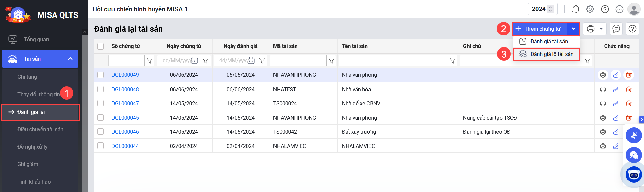Click the delete icon for DGL000049

tap(629, 75)
